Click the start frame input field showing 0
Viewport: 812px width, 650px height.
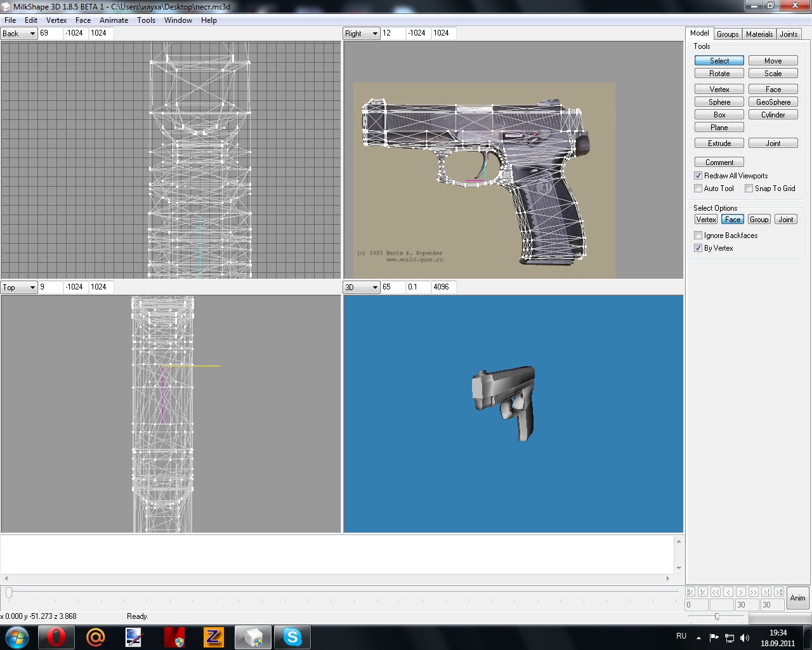(x=696, y=605)
